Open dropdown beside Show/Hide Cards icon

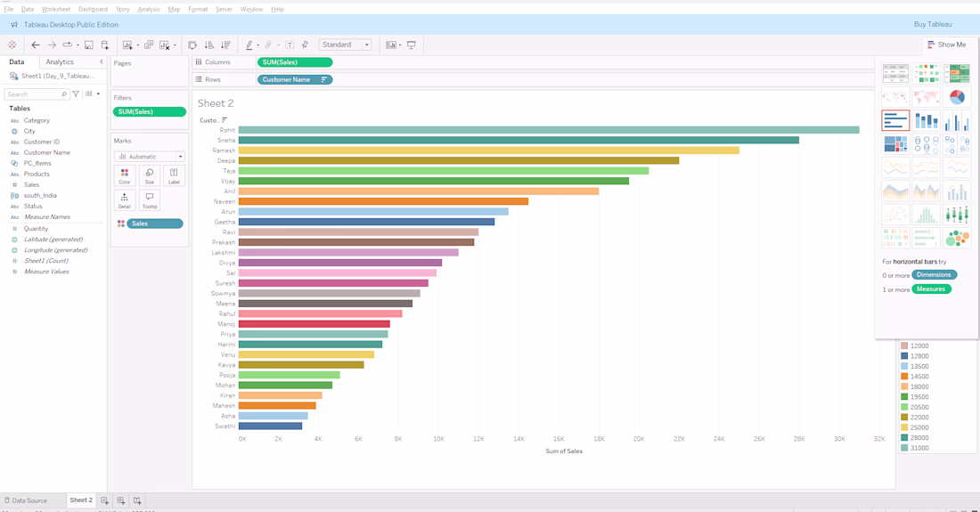(x=400, y=45)
